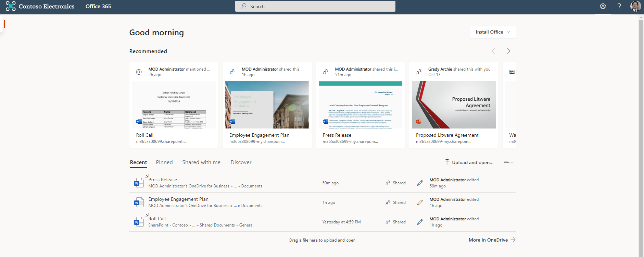Click the mention icon on Roll Call card
The width and height of the screenshot is (644, 257).
tap(139, 72)
